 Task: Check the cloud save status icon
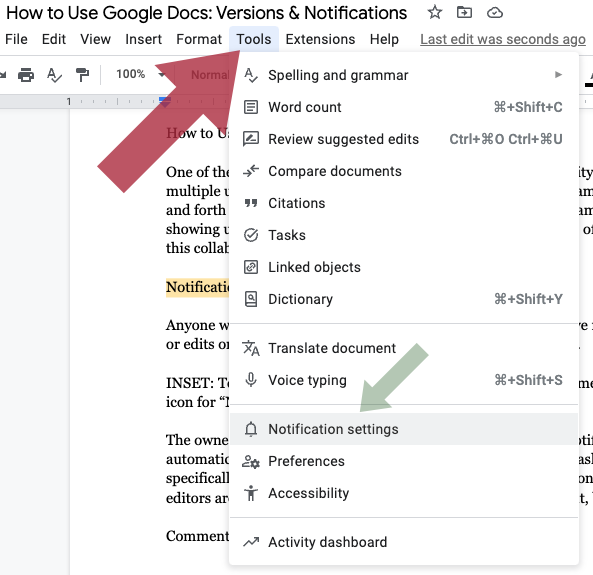495,13
